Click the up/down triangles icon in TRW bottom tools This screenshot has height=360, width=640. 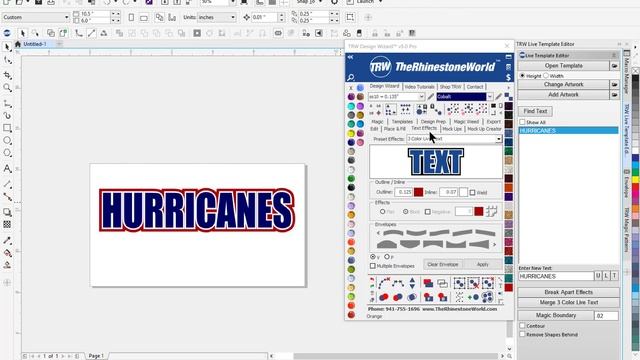pos(412,283)
